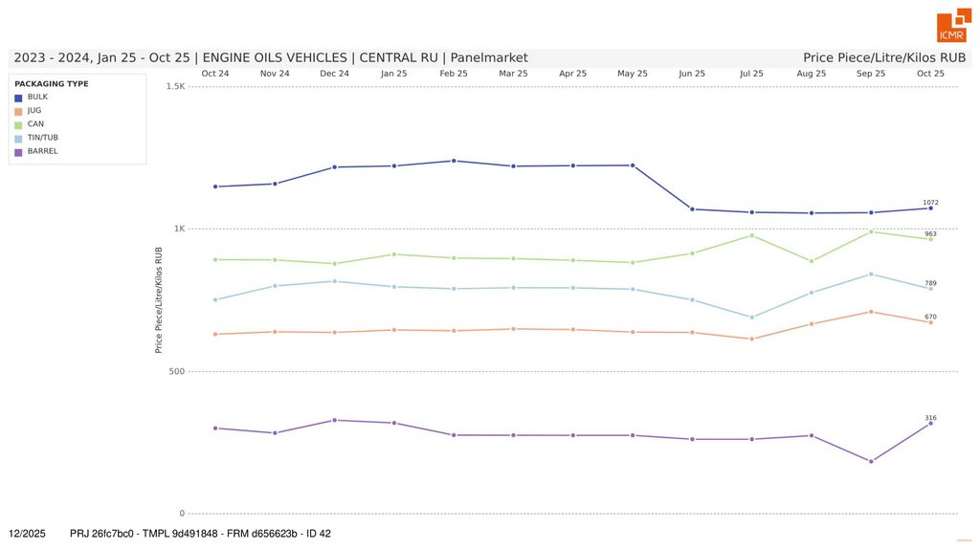
Task: Toggle the BARREL legend entry
Action: tap(42, 151)
